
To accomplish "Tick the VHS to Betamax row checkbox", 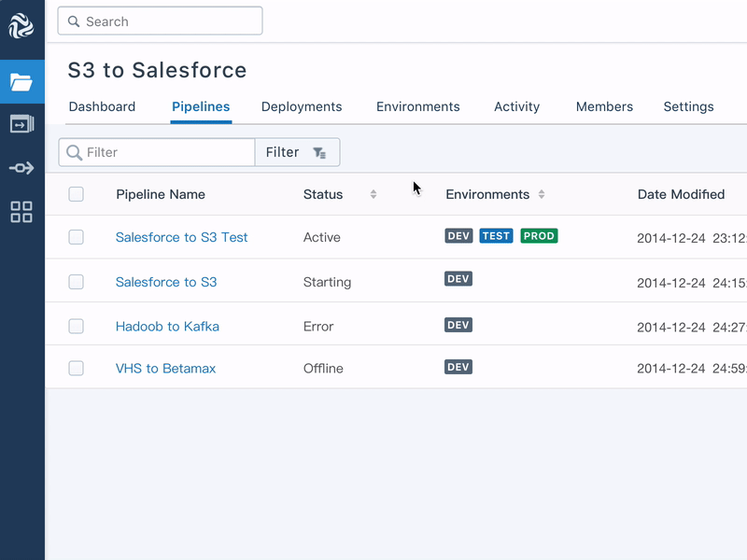I will click(77, 368).
